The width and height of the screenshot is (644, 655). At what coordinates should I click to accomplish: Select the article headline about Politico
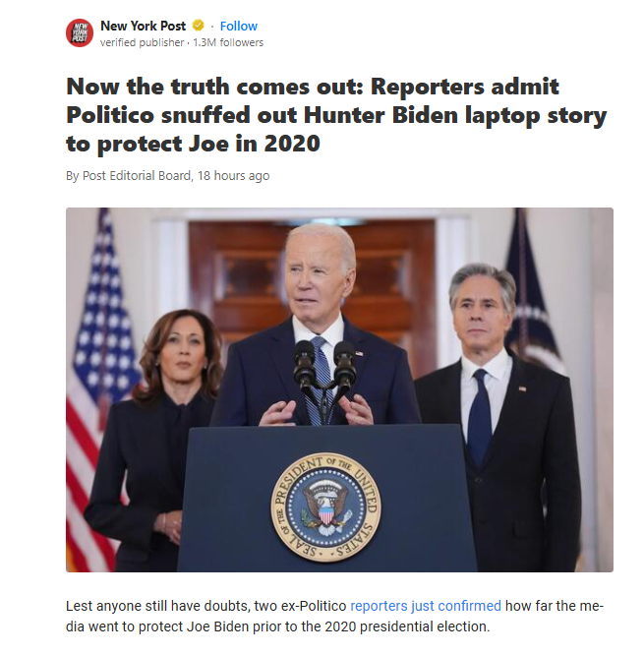click(x=336, y=115)
